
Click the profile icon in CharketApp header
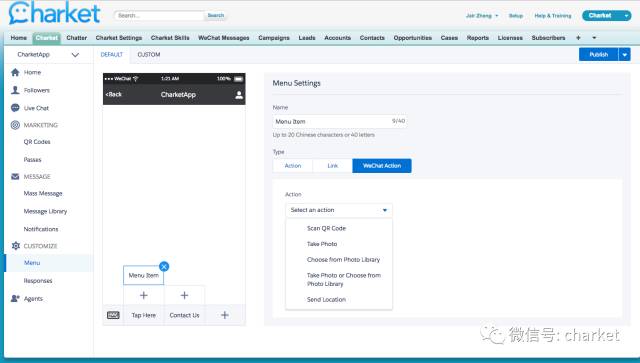click(x=239, y=95)
